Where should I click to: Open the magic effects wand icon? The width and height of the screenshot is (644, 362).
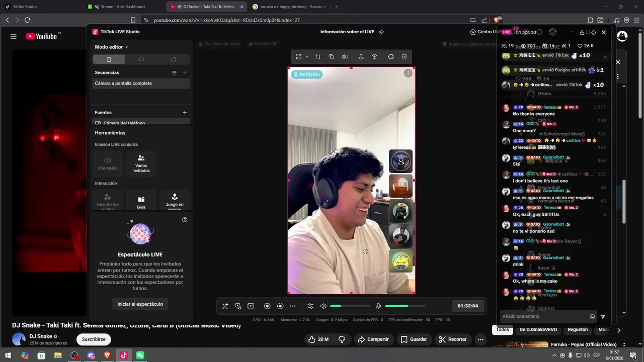pyautogui.click(x=225, y=306)
